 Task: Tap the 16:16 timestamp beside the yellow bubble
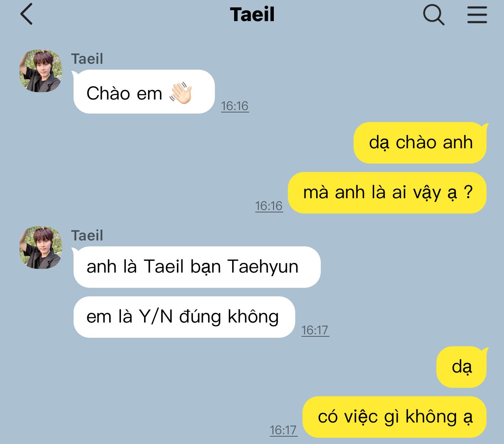269,206
